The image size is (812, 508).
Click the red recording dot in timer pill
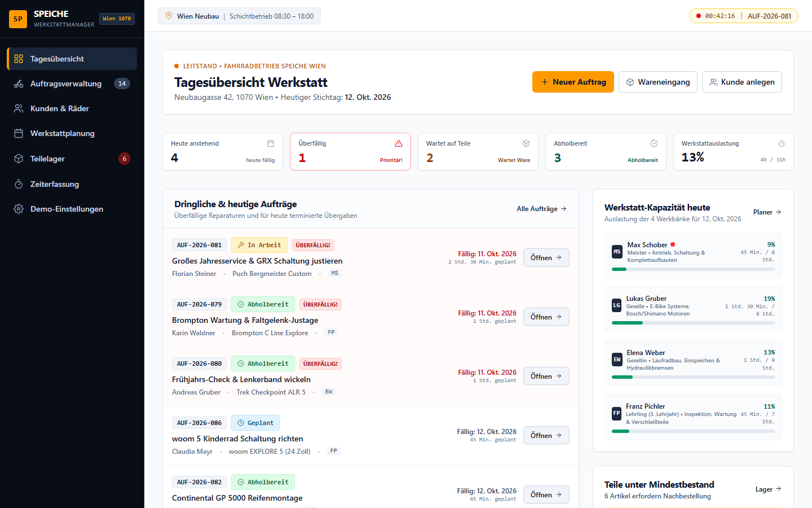coord(699,16)
